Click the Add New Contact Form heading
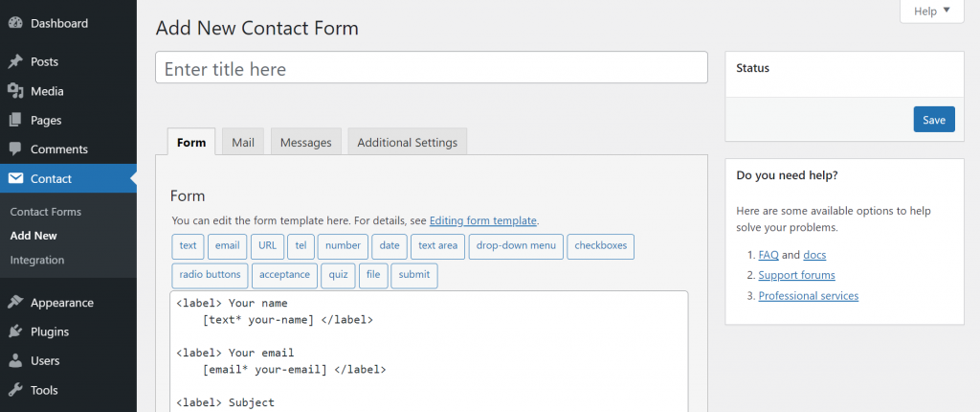This screenshot has width=980, height=412. [x=256, y=29]
